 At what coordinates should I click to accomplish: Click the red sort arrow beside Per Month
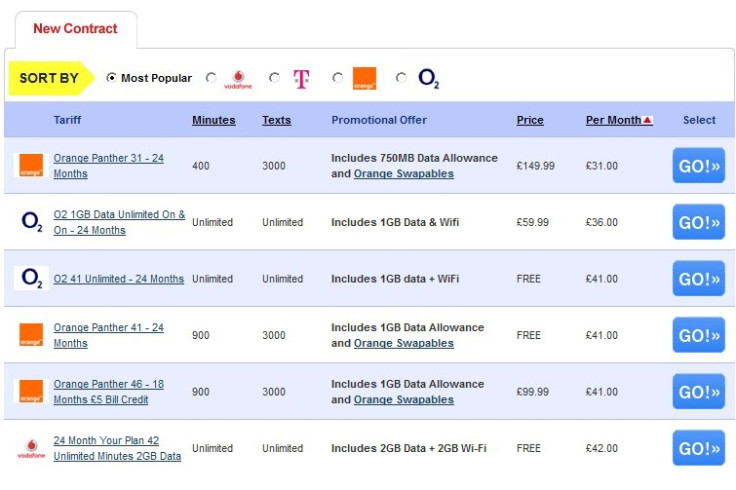click(647, 120)
